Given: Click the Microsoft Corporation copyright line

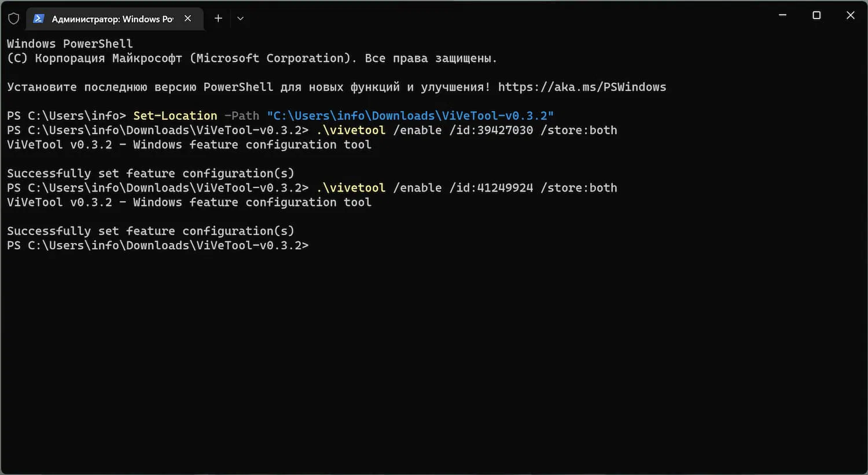Looking at the screenshot, I should (252, 58).
